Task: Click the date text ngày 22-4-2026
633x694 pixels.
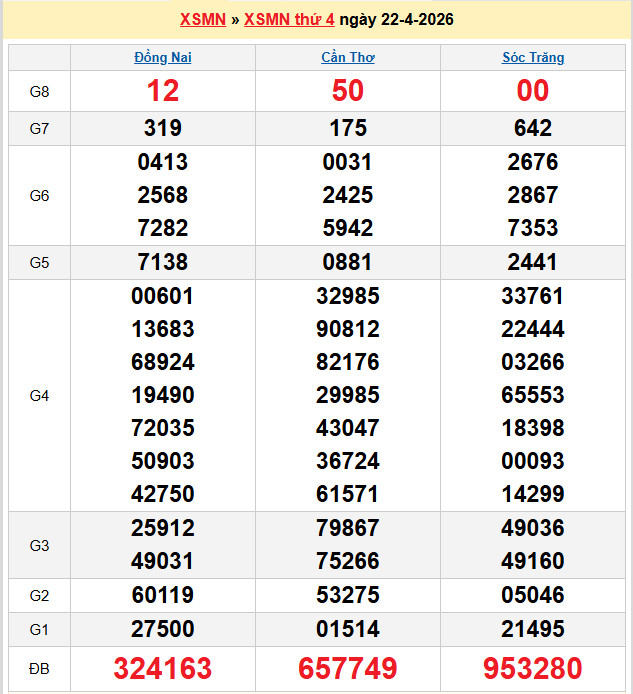Action: pos(396,20)
